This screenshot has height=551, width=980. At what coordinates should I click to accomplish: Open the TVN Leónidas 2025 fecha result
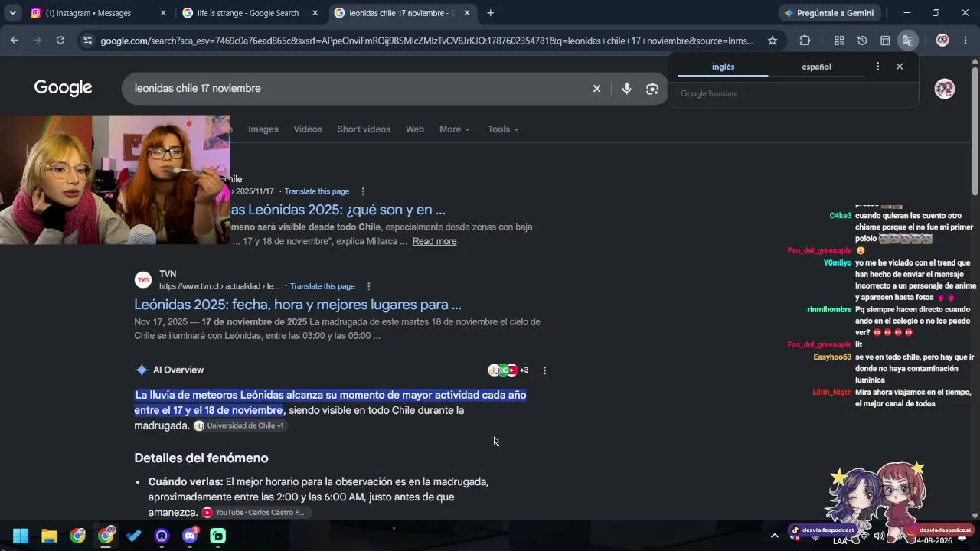point(298,305)
